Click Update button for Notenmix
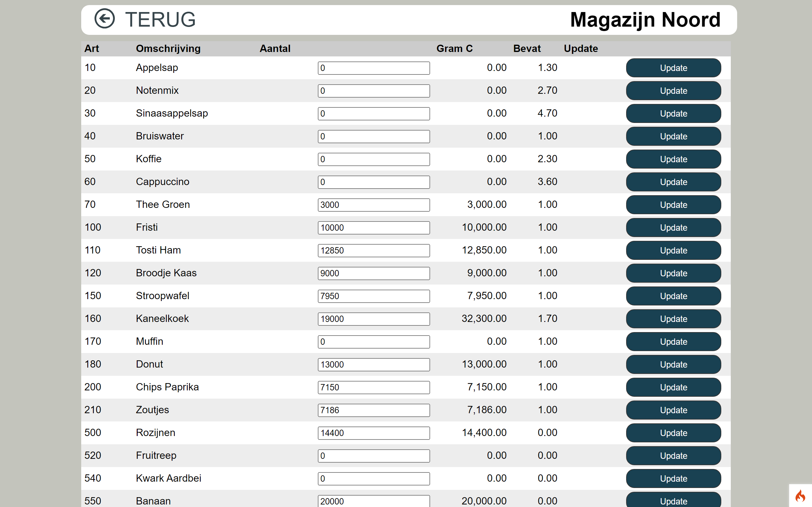This screenshot has height=507, width=812. pyautogui.click(x=673, y=91)
